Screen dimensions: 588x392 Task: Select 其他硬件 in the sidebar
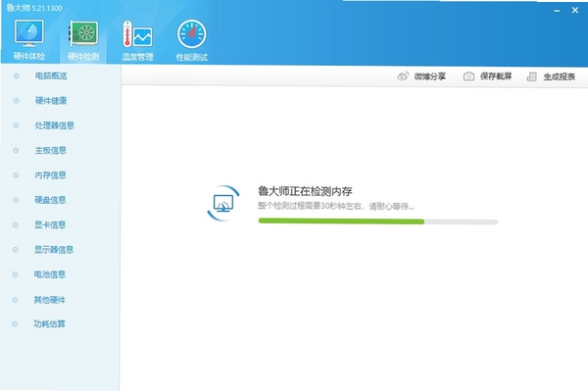click(50, 300)
